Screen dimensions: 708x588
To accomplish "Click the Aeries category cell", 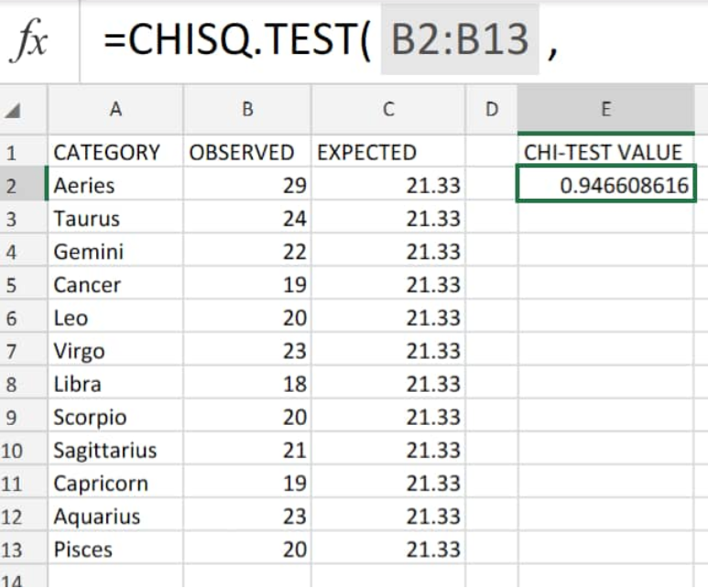I will (x=115, y=185).
